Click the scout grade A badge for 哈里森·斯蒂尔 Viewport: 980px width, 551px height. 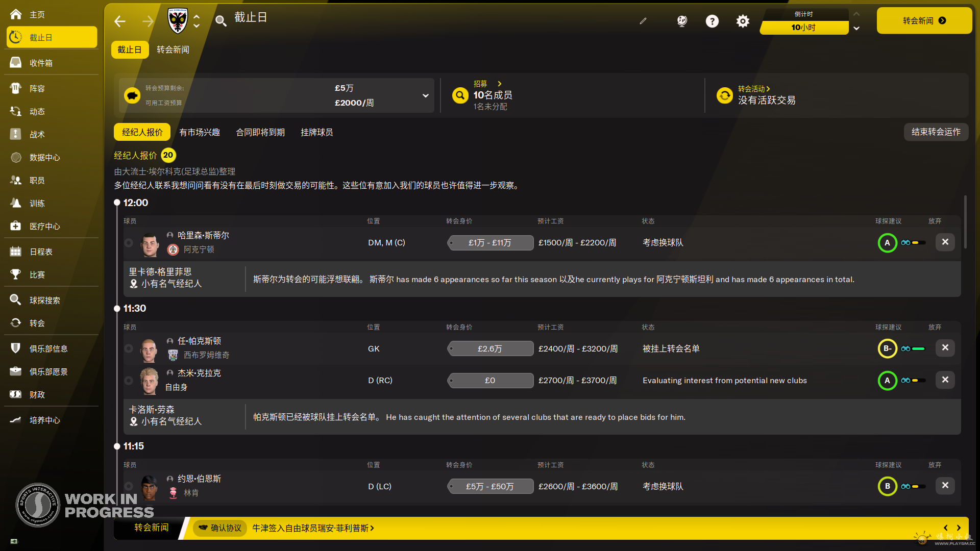[x=887, y=243]
